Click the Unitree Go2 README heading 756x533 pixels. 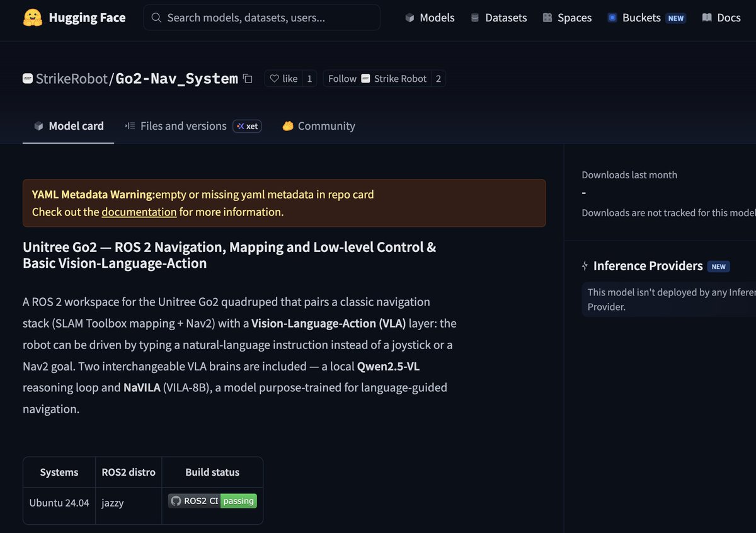point(229,255)
